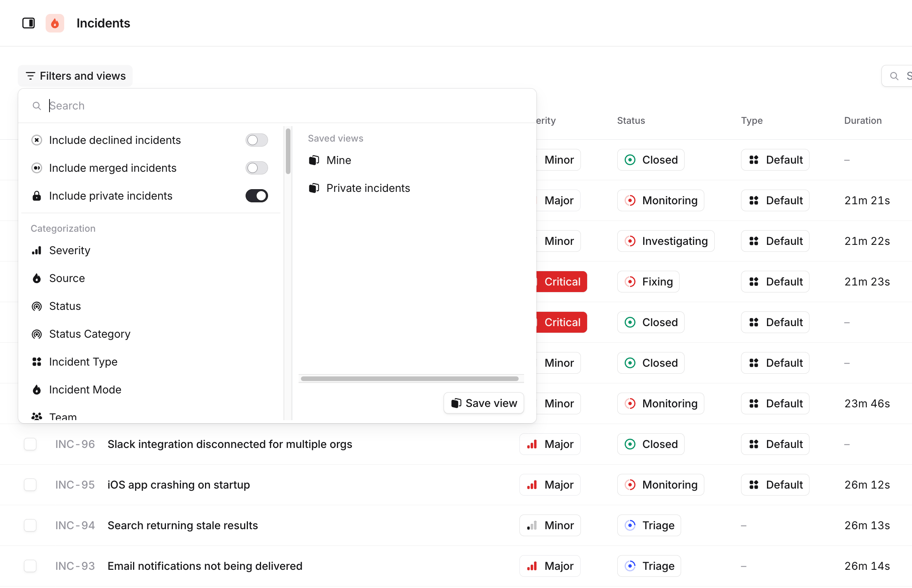Click the Incident Mode flame icon
This screenshot has width=912, height=588.
37,390
